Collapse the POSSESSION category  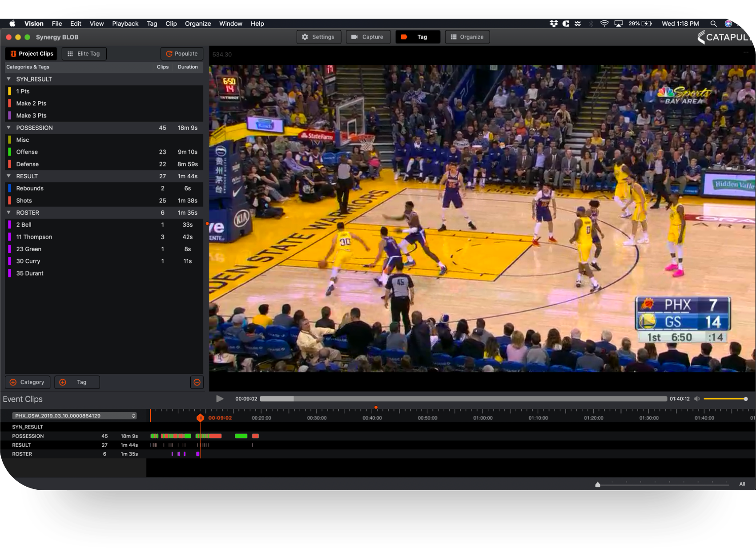pyautogui.click(x=8, y=128)
